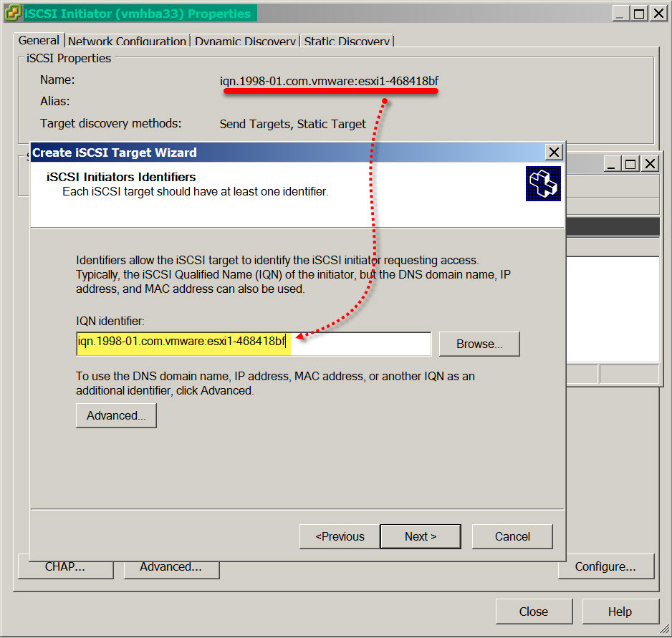Open Help in iSCSI Initiator Properties
This screenshot has width=672, height=638.
pos(620,612)
